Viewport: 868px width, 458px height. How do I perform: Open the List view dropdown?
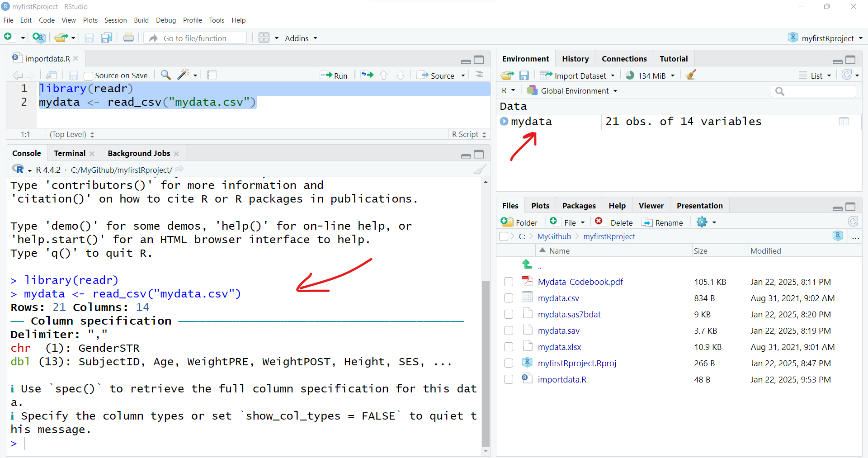coord(815,76)
